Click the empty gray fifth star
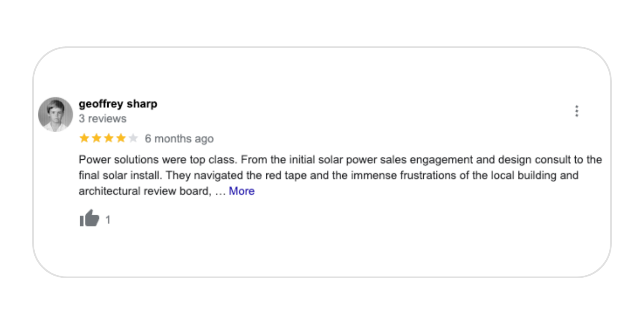Image resolution: width=644 pixels, height=322 pixels. (x=133, y=138)
